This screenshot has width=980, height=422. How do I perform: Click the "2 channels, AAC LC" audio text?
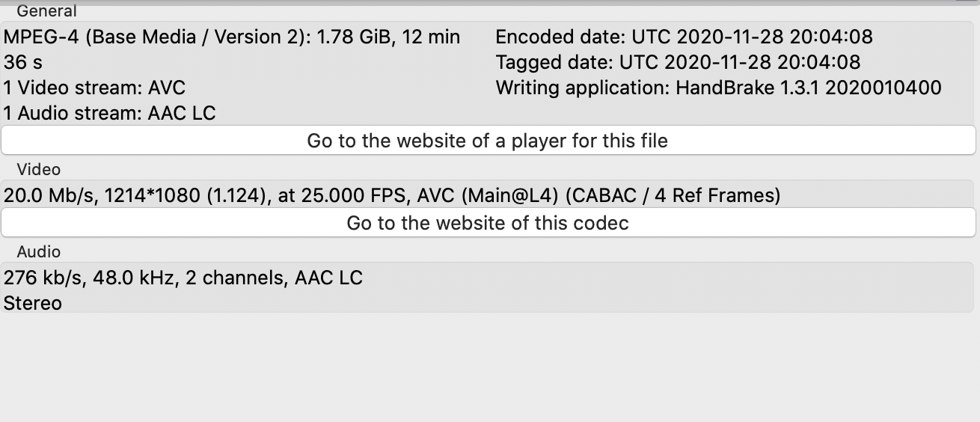click(283, 278)
